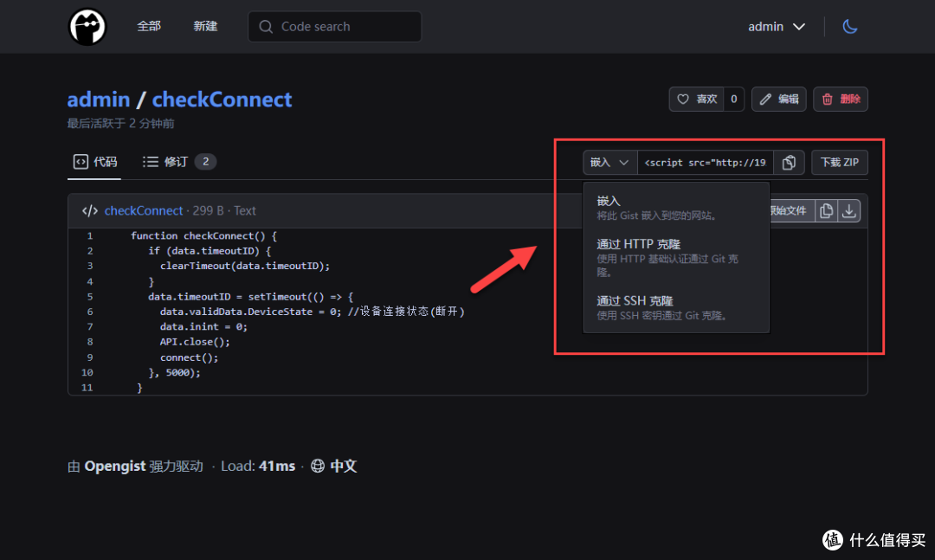Open the checkConnect file name link
The image size is (935, 560).
point(143,210)
